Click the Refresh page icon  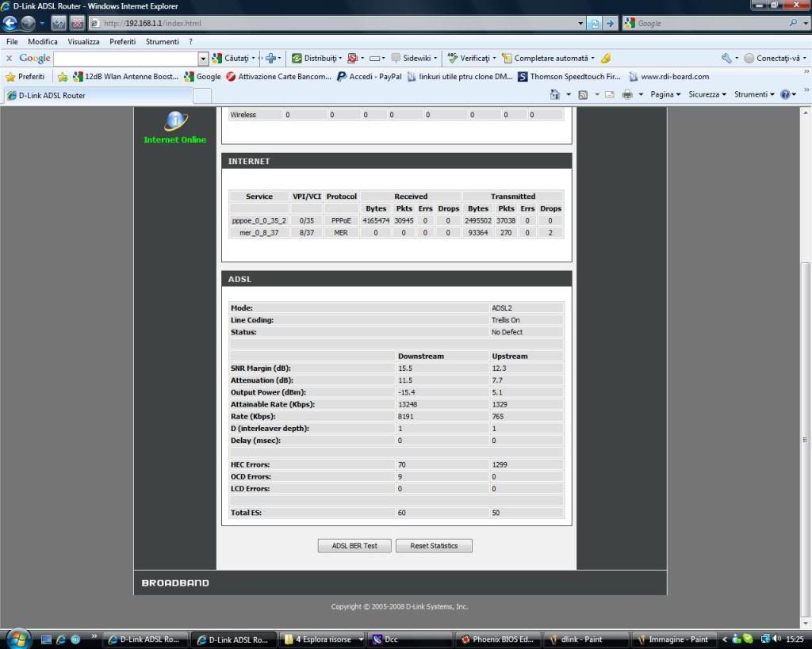tap(595, 23)
